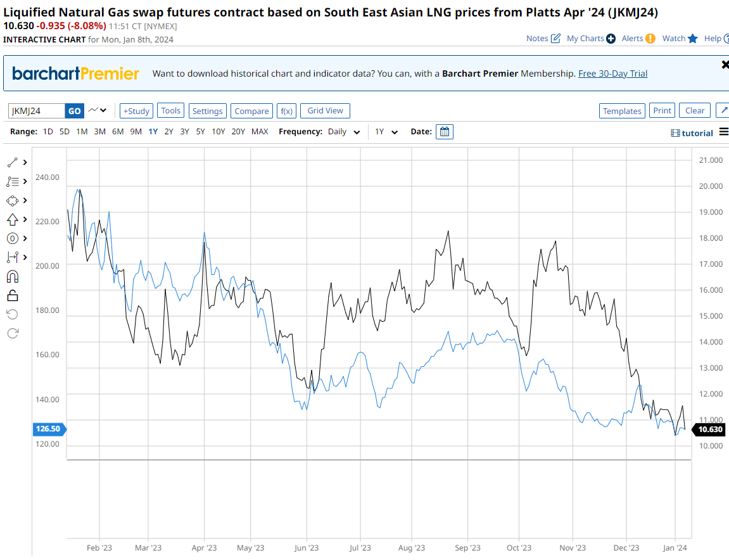The width and height of the screenshot is (729, 560).
Task: Toggle the Watch star for this contract
Action: pyautogui.click(x=692, y=39)
